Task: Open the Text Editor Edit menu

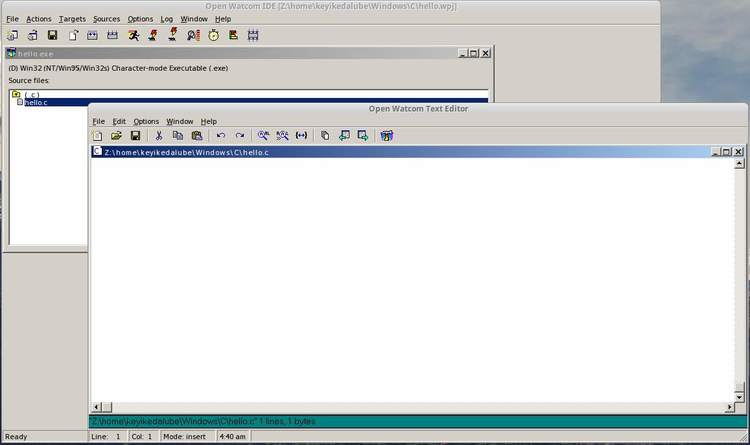Action: coord(119,122)
